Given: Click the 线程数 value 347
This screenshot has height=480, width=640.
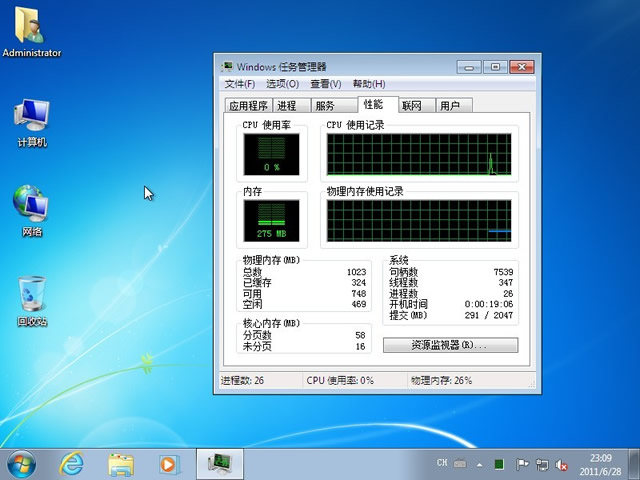Looking at the screenshot, I should pos(505,282).
